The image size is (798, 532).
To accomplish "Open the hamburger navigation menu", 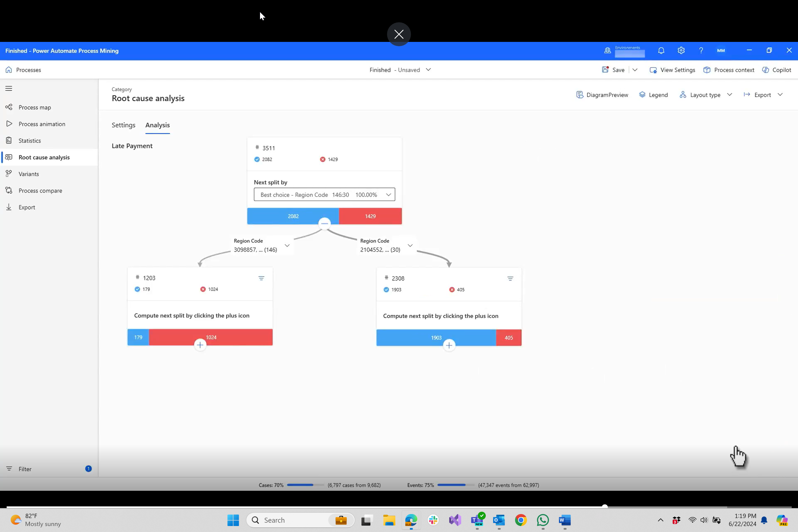I will 9,88.
